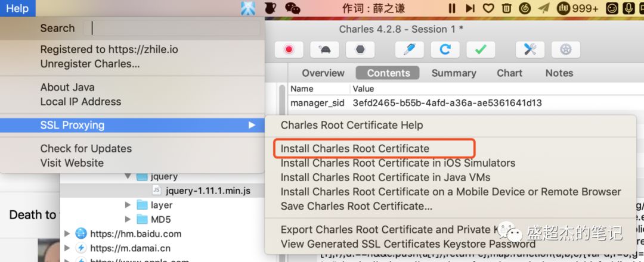Pause music using the menu bar pause icon
The image size is (644, 262).
click(452, 8)
